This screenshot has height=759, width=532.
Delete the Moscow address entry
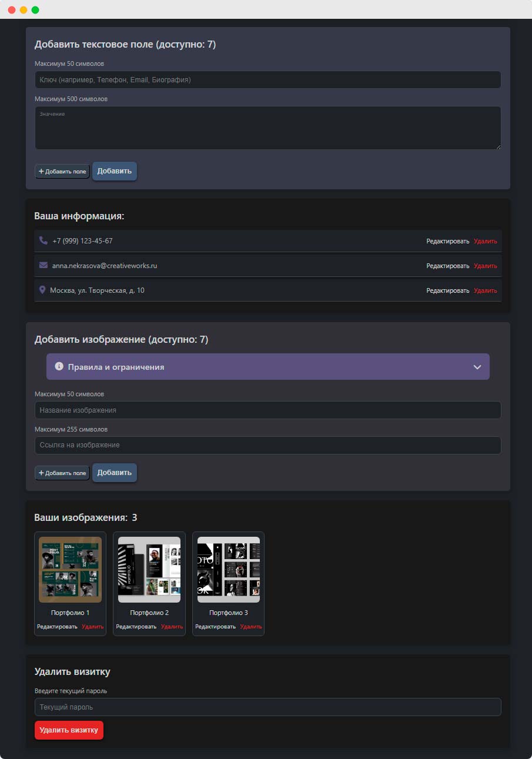point(485,290)
